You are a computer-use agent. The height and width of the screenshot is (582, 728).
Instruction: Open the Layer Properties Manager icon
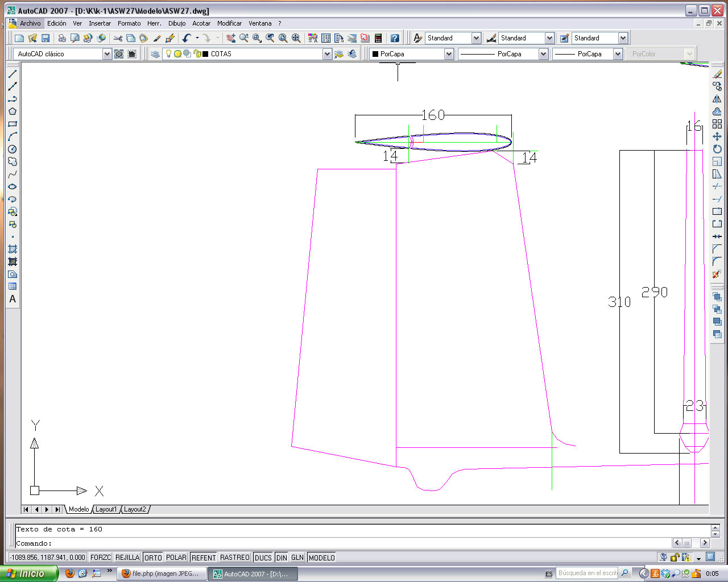coord(155,54)
